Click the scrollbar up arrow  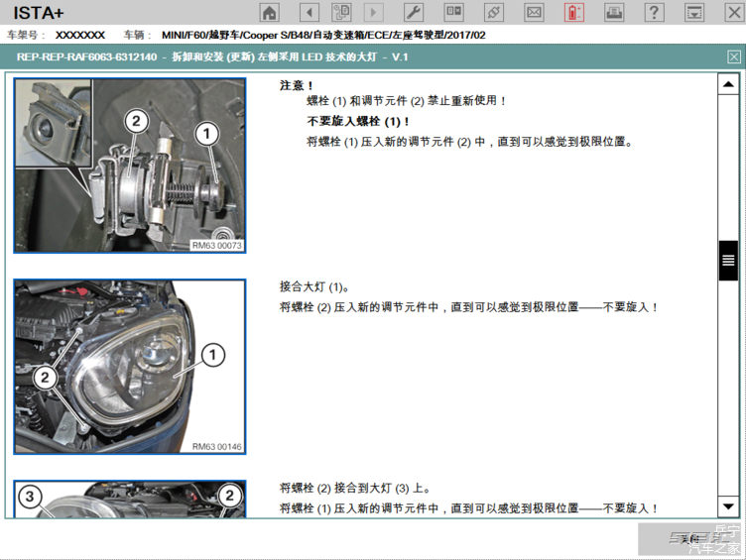pos(728,84)
